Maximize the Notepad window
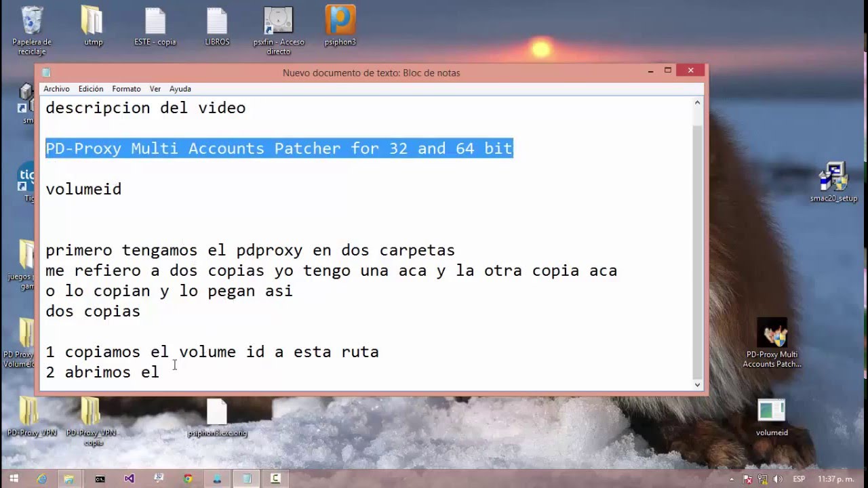The width and height of the screenshot is (868, 488). (668, 70)
